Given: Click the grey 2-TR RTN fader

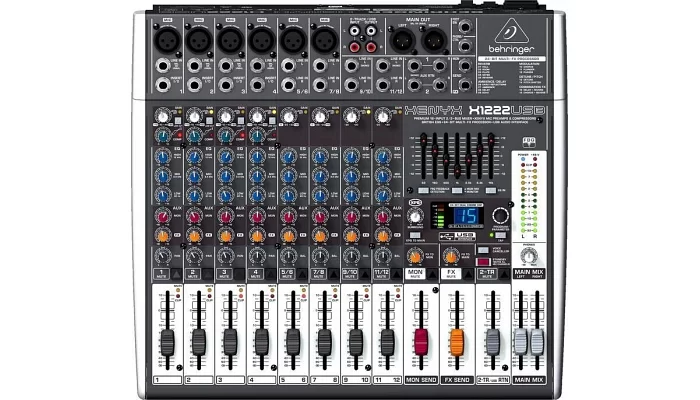Looking at the screenshot, I should [493, 342].
